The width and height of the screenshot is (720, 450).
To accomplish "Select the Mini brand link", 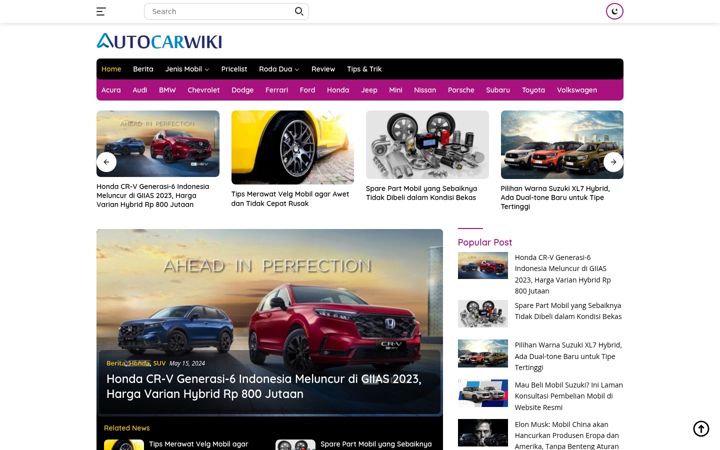I will click(x=395, y=90).
